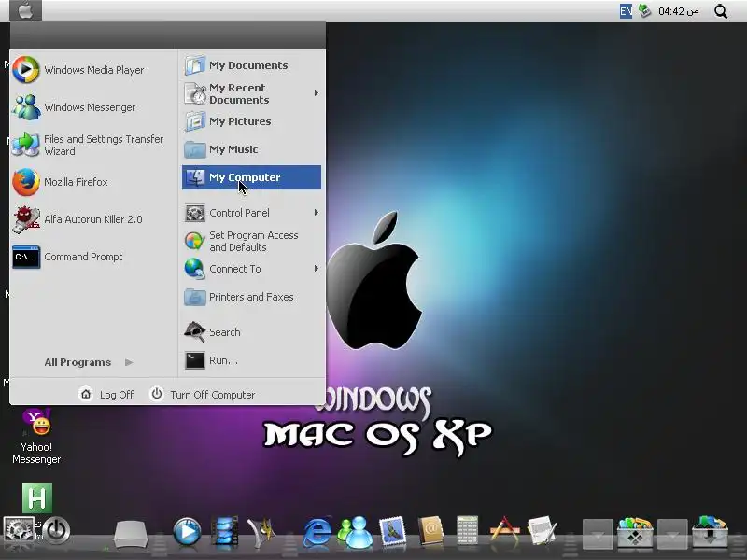Open the Mail stamp icon in dock

click(x=392, y=530)
